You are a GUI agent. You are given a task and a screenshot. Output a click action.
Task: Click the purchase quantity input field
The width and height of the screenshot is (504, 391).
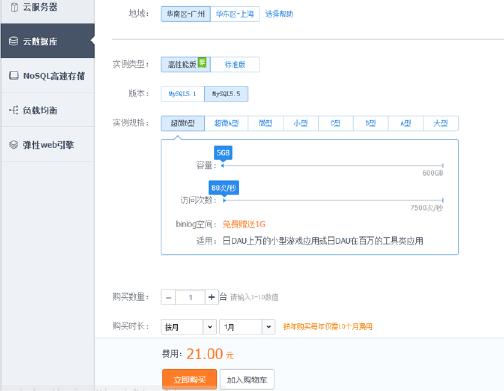point(190,297)
